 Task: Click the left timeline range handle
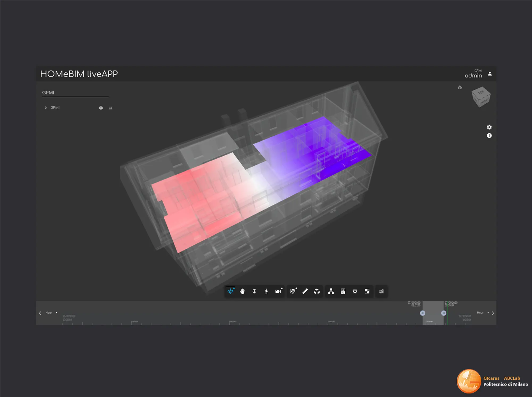pyautogui.click(x=422, y=313)
